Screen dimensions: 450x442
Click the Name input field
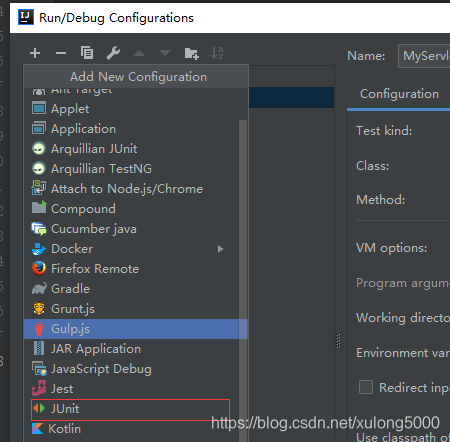pos(424,56)
